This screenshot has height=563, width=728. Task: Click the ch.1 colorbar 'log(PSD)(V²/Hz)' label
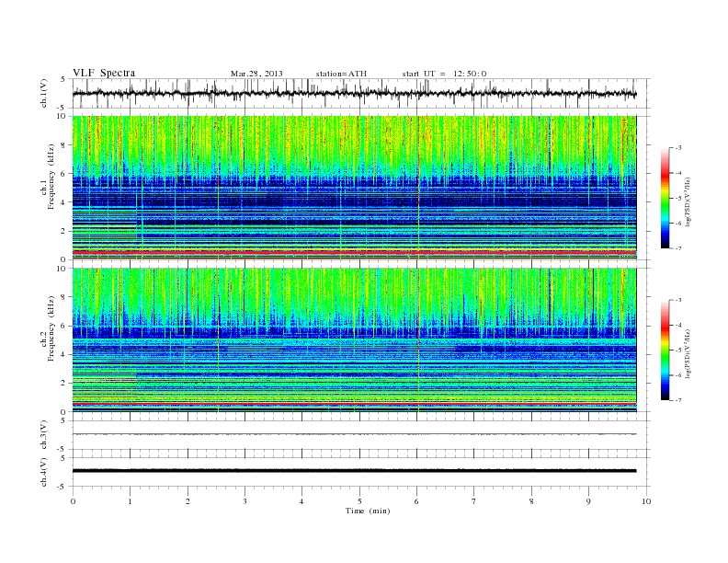coord(688,202)
